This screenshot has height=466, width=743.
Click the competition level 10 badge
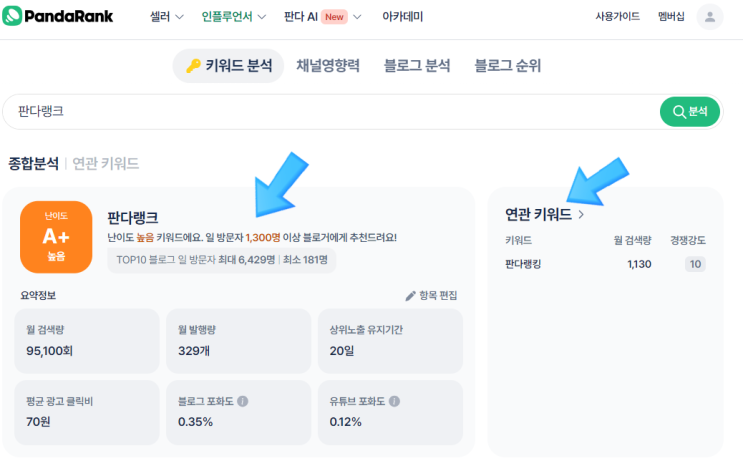694,264
